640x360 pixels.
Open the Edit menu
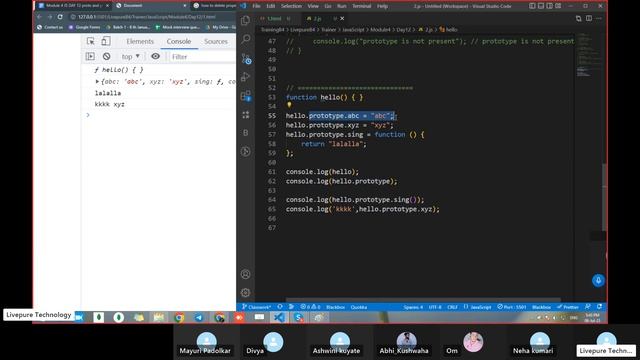click(x=271, y=6)
